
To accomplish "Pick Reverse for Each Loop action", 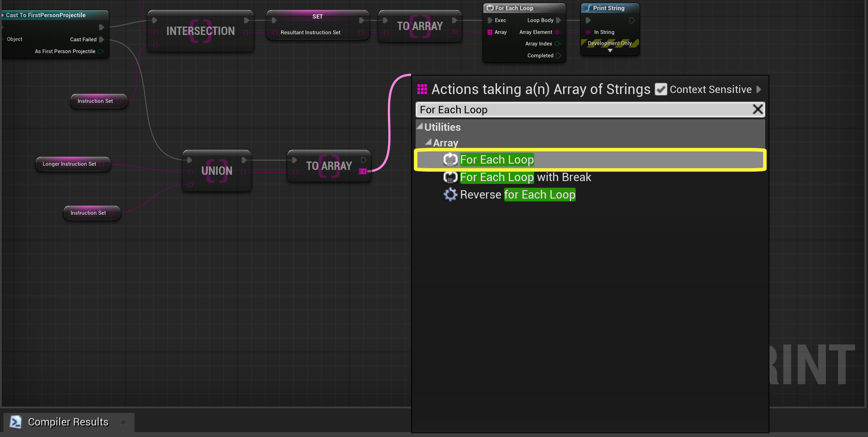I will click(517, 195).
